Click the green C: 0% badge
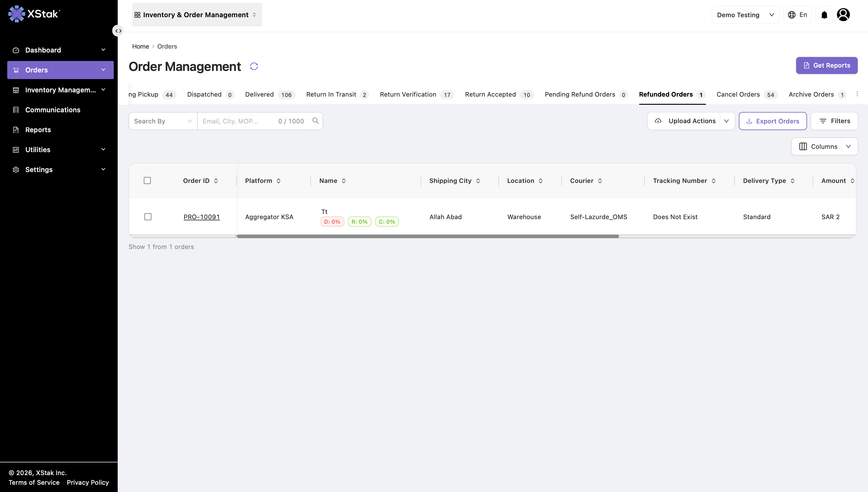This screenshot has width=868, height=492. point(387,222)
